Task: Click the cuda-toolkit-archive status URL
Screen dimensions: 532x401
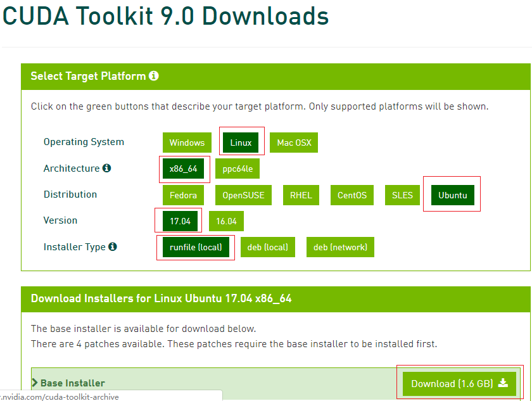Action: tap(60, 397)
